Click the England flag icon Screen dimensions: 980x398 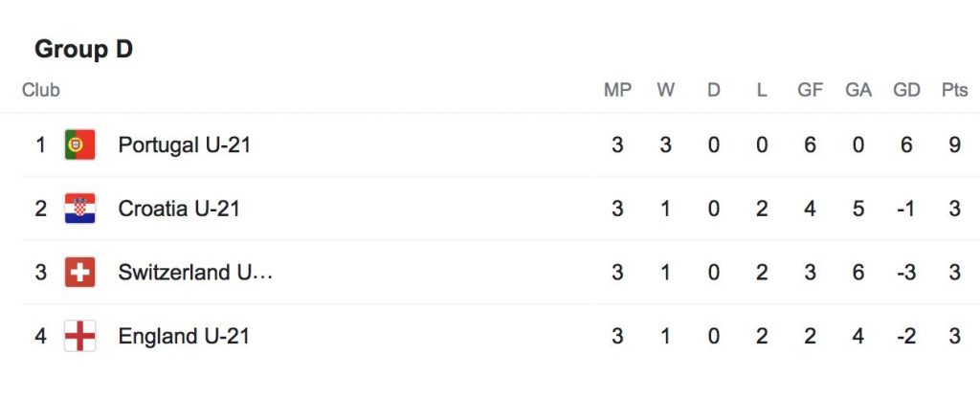point(79,336)
